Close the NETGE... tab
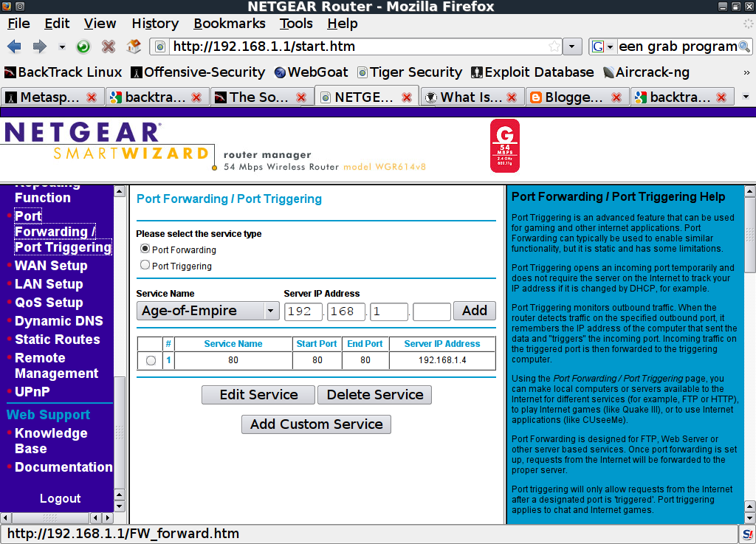The image size is (756, 544). tap(407, 98)
